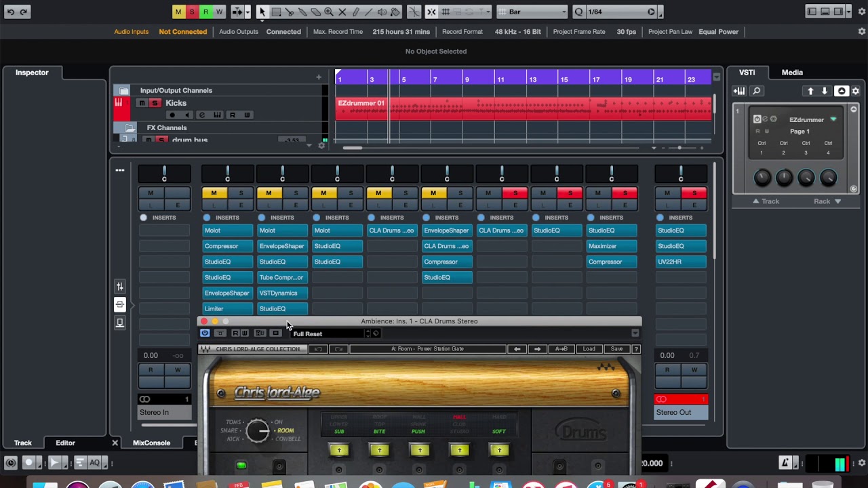Select the Erase tool
Viewport: 868px width, 488px height.
click(x=316, y=12)
